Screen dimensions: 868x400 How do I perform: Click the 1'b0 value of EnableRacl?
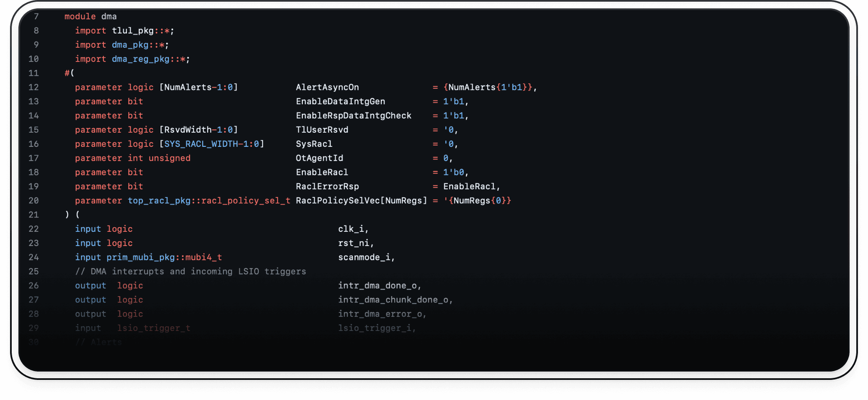pyautogui.click(x=454, y=172)
